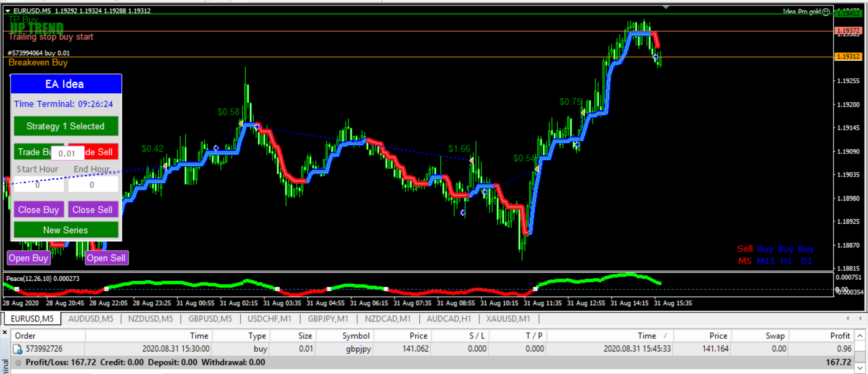Click the Open Buy button
This screenshot has width=868, height=374.
click(28, 258)
